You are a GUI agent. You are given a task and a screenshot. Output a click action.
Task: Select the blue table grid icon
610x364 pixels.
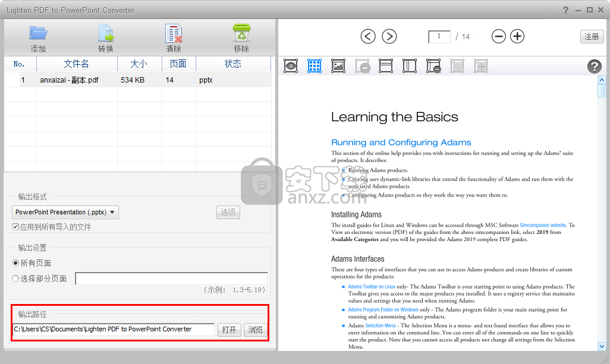315,66
